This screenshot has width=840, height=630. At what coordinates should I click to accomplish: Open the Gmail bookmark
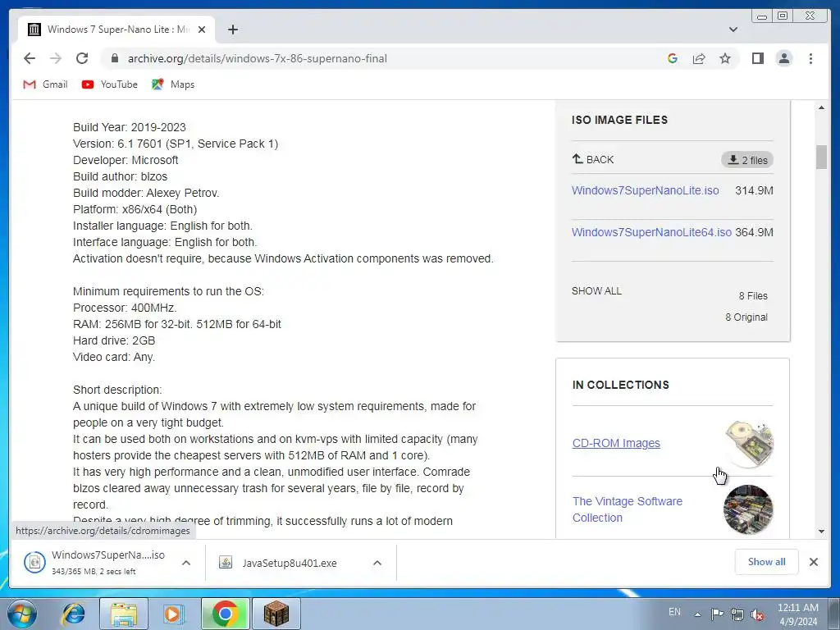[46, 84]
